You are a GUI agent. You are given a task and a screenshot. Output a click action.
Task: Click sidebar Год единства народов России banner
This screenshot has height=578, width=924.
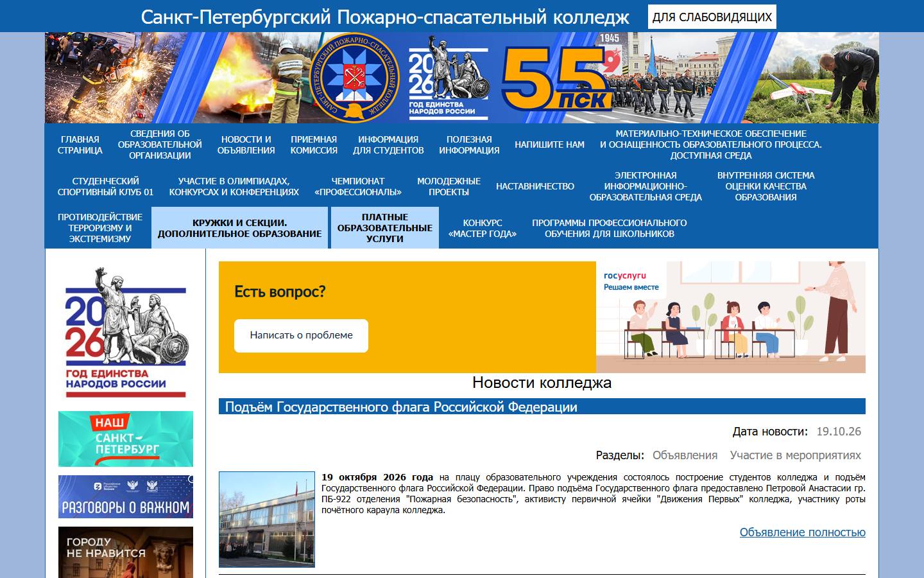tap(126, 333)
